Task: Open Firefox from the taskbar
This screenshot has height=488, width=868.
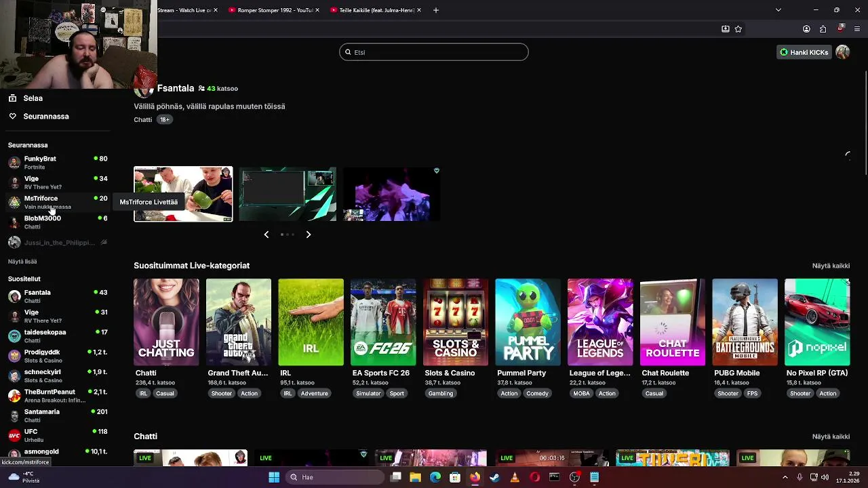Action: [475, 477]
